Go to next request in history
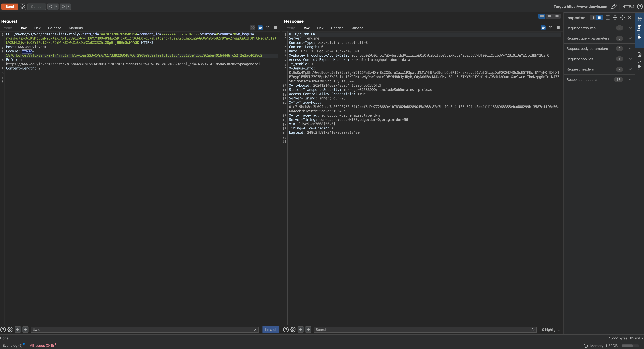644x349 pixels. [63, 7]
